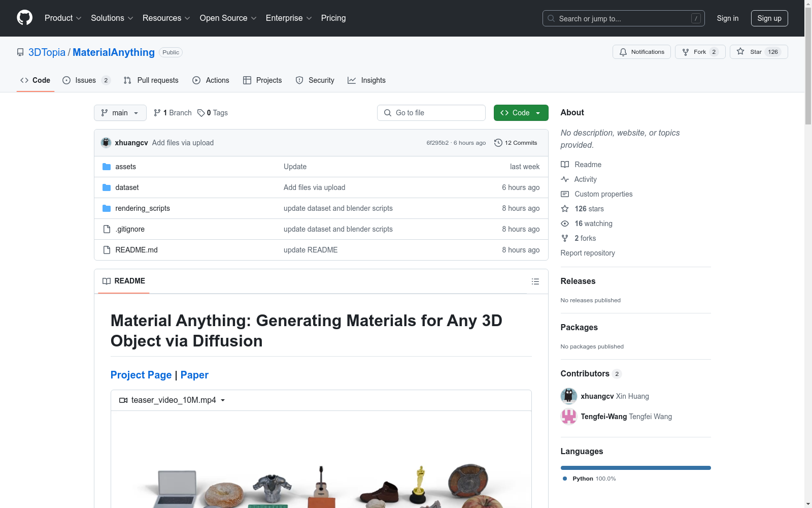The height and width of the screenshot is (508, 812).
Task: Click the teaser video preview thumbnail
Action: coord(321,460)
